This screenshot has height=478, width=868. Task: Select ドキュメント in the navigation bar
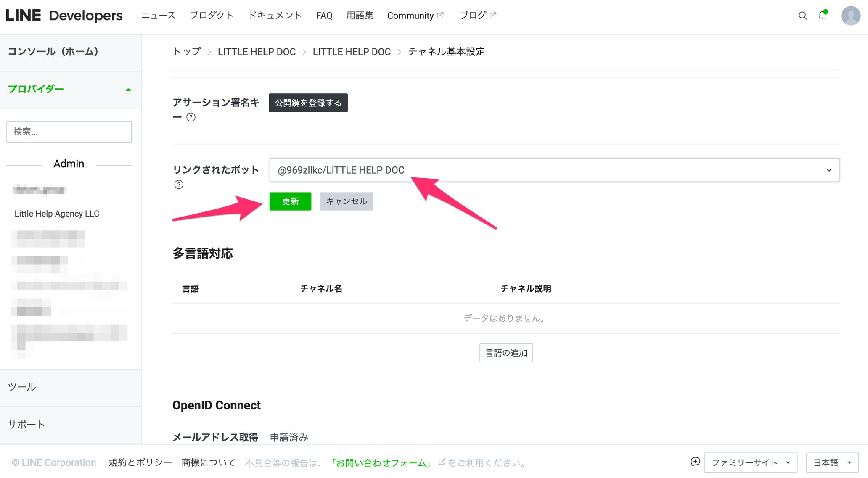coord(274,15)
